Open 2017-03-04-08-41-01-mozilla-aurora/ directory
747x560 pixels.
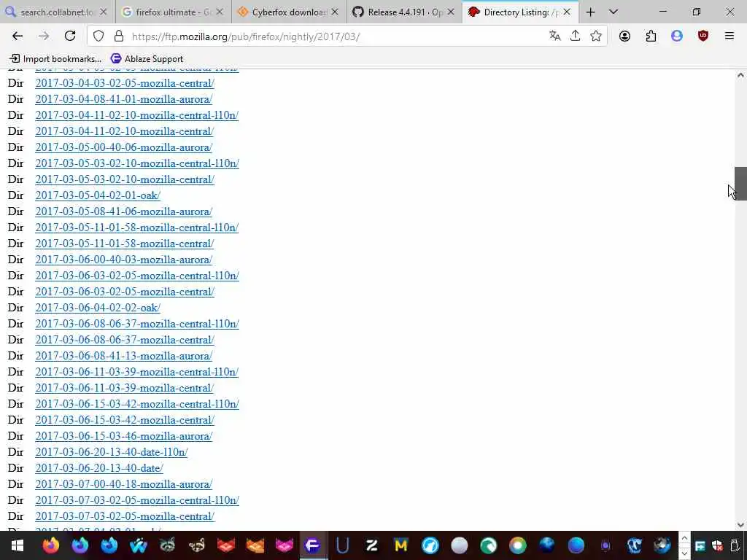[124, 99]
